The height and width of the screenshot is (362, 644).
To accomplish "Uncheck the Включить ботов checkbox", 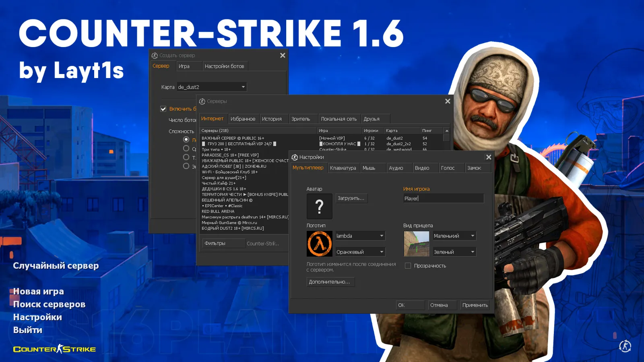I will (163, 109).
